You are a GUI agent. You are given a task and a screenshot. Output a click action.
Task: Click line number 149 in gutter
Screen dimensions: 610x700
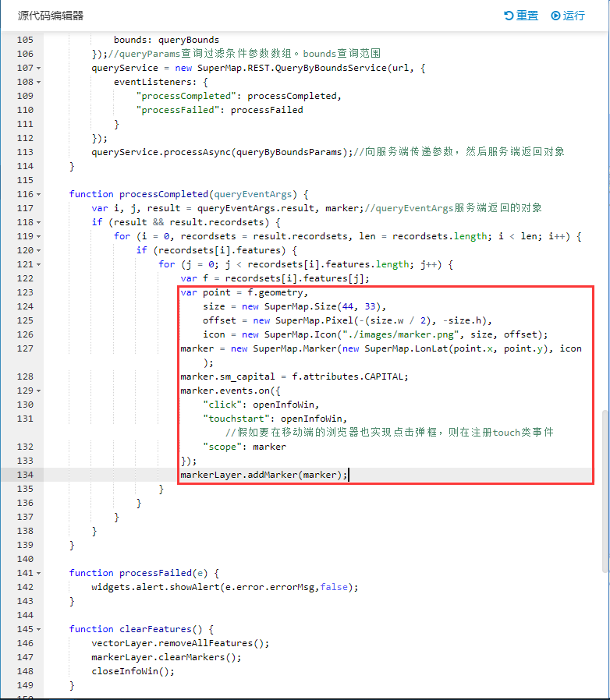[x=25, y=685]
